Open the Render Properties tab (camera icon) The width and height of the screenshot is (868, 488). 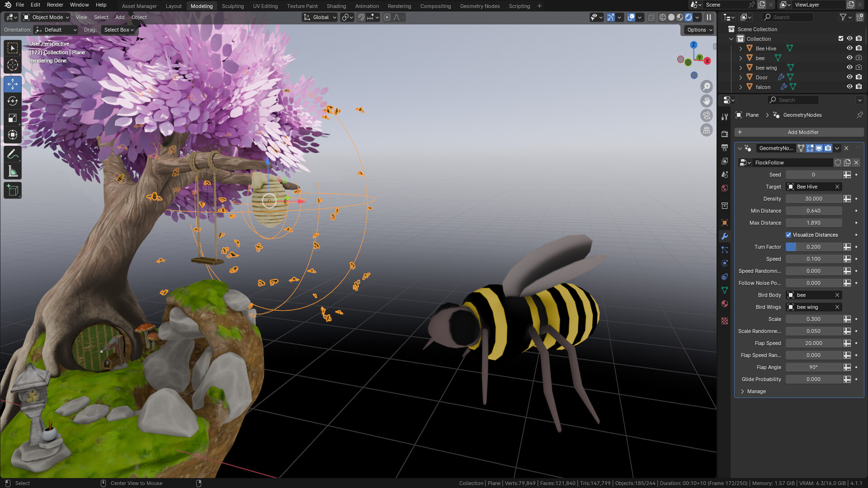[x=725, y=134]
